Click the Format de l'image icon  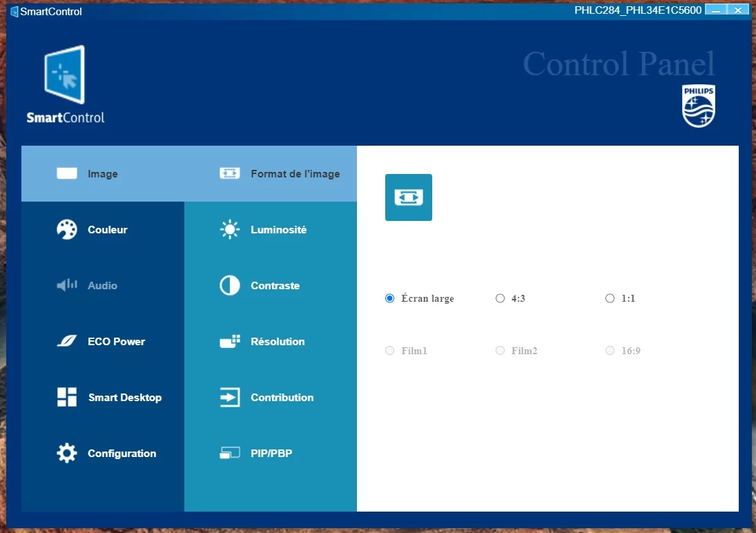coord(229,173)
